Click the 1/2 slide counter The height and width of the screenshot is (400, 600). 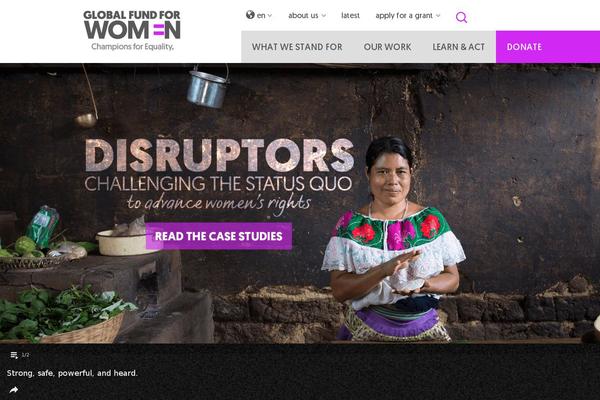25,355
